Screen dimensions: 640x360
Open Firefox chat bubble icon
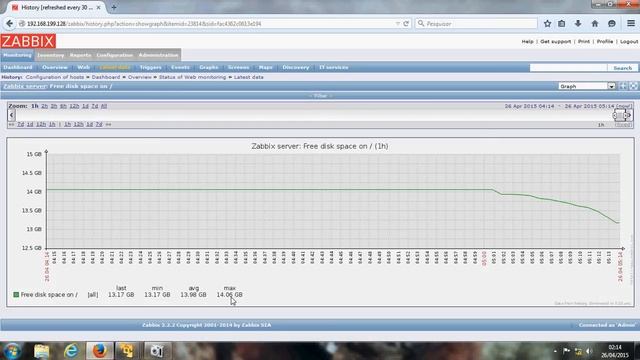[611, 24]
